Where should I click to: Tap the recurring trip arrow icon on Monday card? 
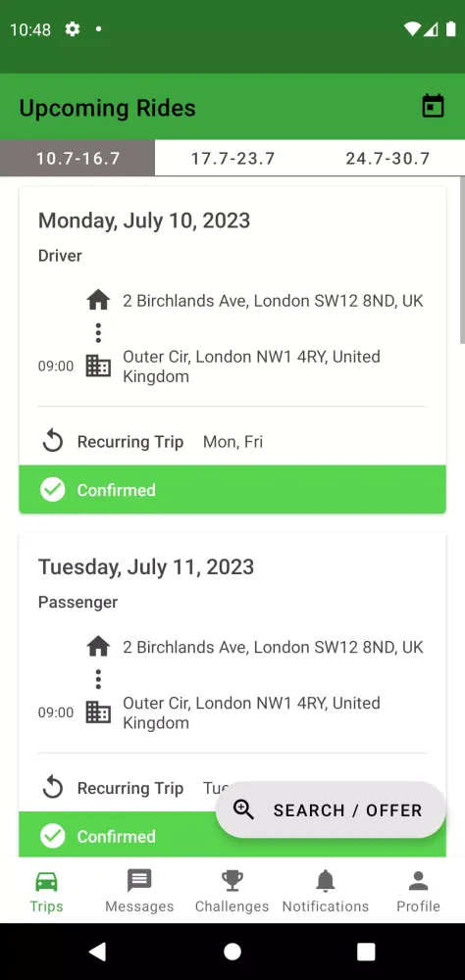pos(53,442)
